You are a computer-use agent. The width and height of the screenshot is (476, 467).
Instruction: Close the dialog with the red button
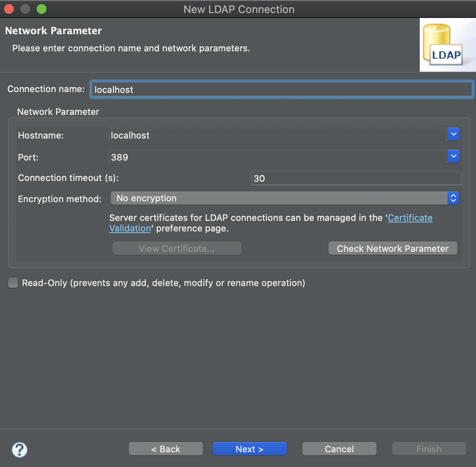9,9
